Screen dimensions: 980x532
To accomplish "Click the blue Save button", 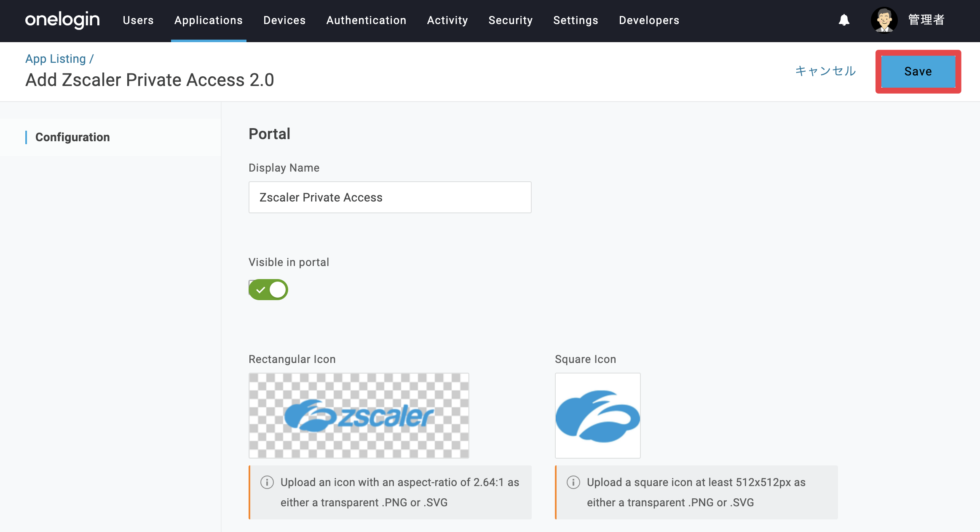I will click(x=918, y=71).
